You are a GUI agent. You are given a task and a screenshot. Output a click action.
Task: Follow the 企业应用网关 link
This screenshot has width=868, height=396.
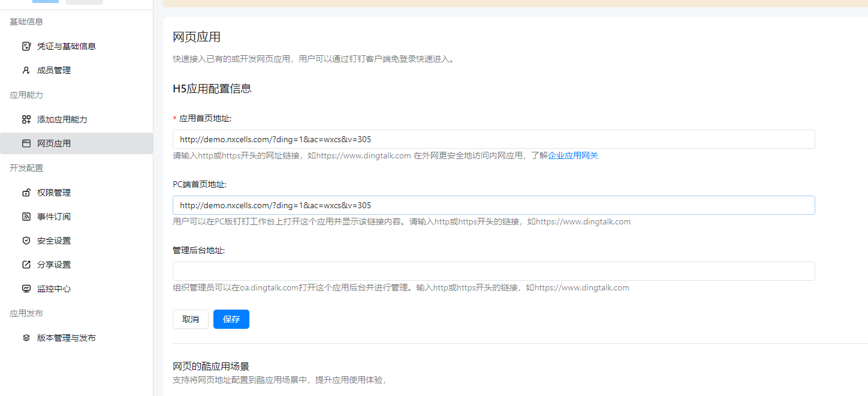(572, 155)
